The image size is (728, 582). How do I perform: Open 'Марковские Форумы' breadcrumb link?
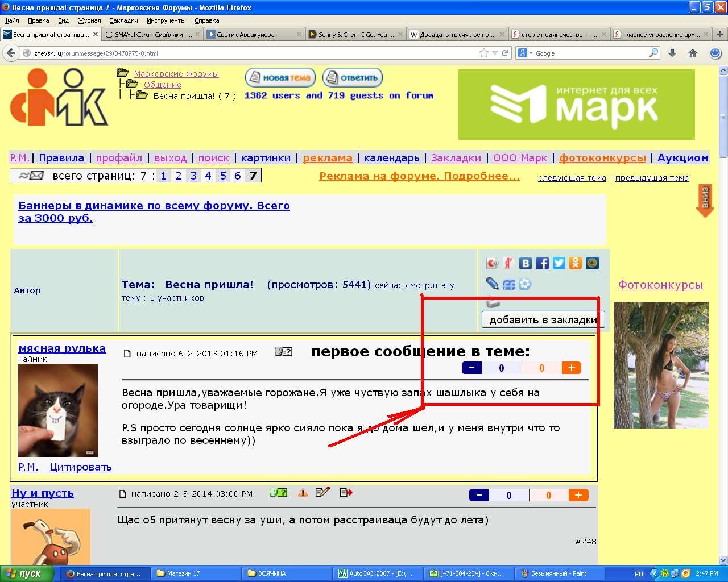point(176,74)
